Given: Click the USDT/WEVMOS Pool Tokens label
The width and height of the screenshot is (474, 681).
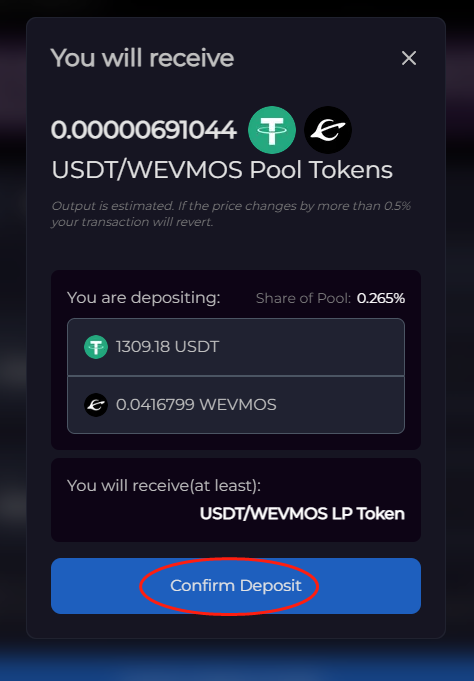Looking at the screenshot, I should 222,170.
